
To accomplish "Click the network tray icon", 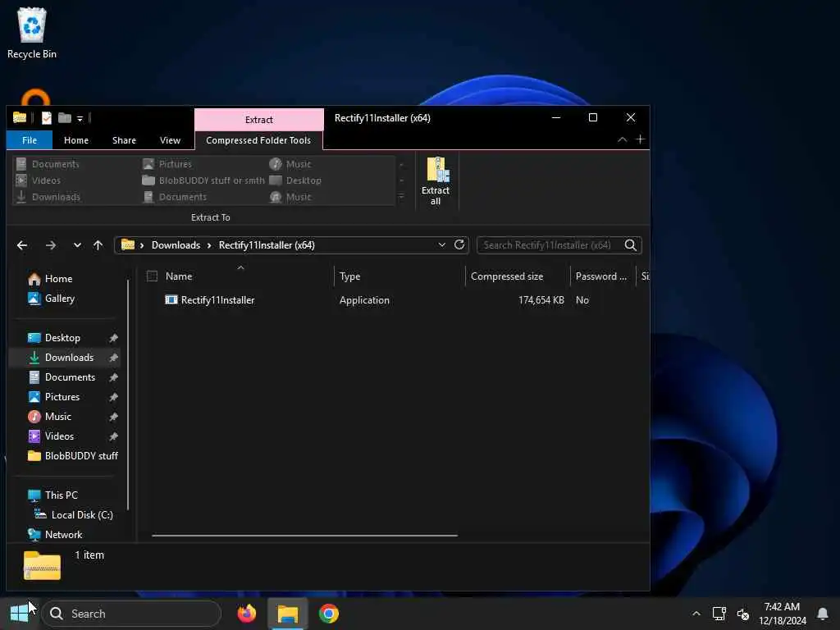I will (719, 614).
